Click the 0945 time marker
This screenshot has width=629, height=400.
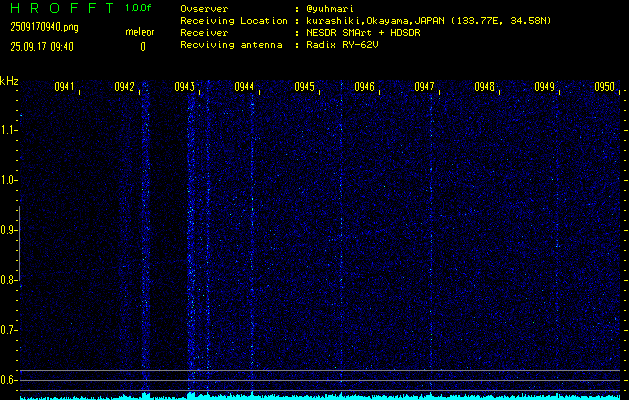click(304, 87)
